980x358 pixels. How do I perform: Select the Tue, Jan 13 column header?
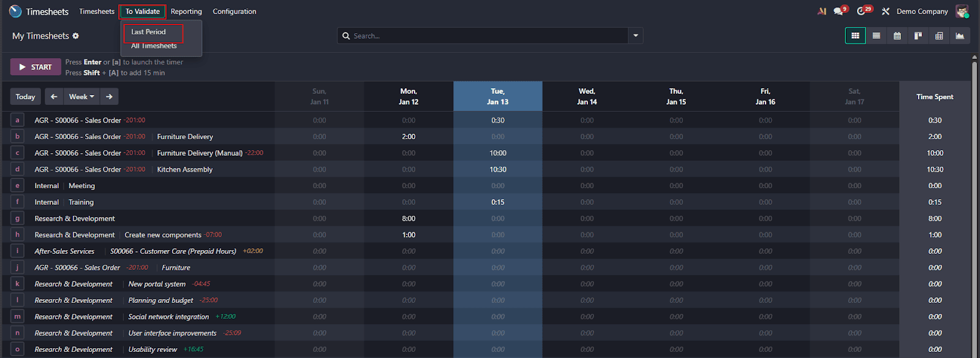pos(498,96)
